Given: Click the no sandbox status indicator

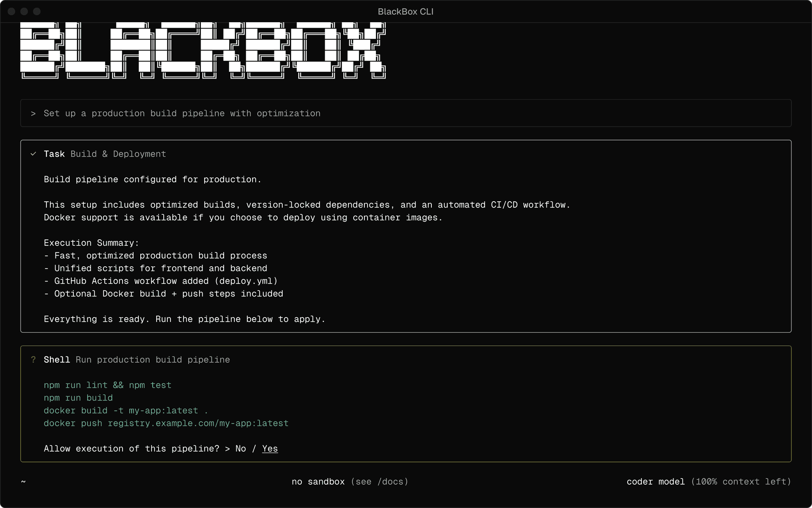Looking at the screenshot, I should 318,481.
